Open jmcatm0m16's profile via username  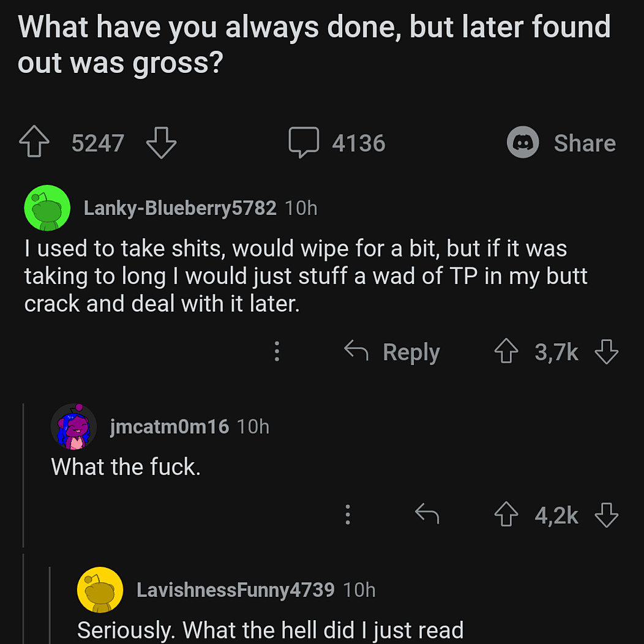click(x=169, y=426)
